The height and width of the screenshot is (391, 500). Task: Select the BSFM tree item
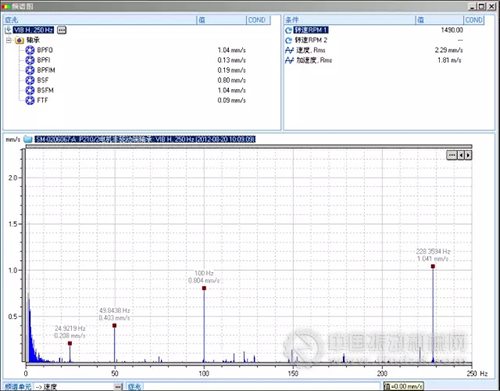pos(45,90)
